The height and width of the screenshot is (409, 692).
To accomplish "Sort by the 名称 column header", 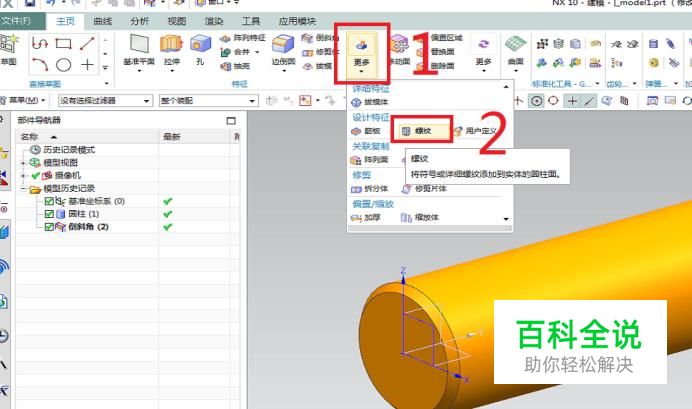I will pyautogui.click(x=87, y=137).
